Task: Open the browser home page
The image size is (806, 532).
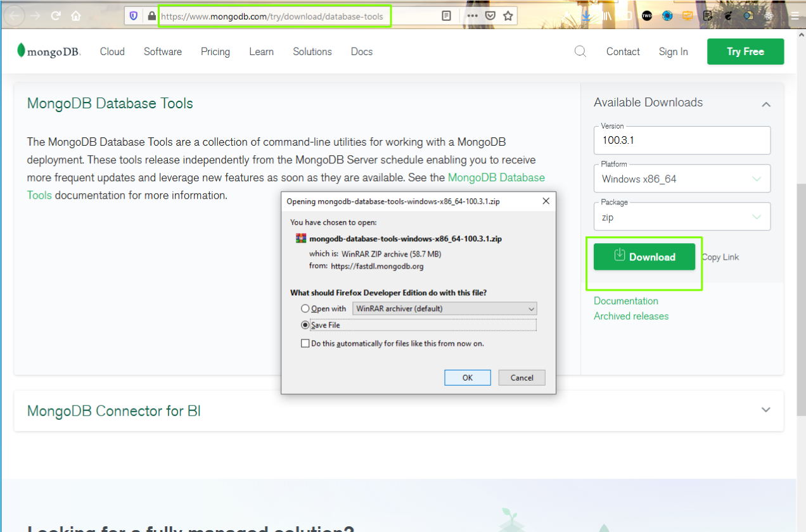Action: click(76, 16)
